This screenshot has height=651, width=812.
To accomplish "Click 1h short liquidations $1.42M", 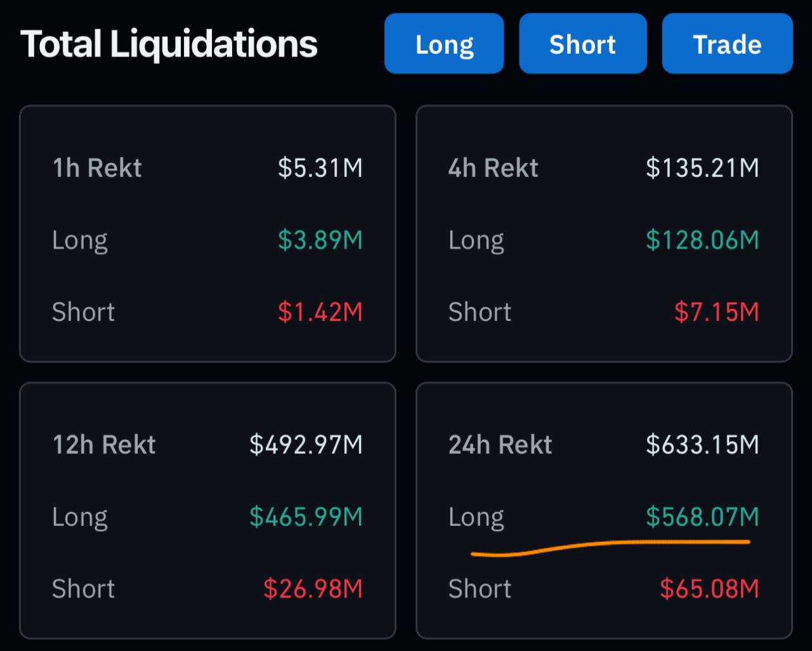I will click(x=320, y=312).
